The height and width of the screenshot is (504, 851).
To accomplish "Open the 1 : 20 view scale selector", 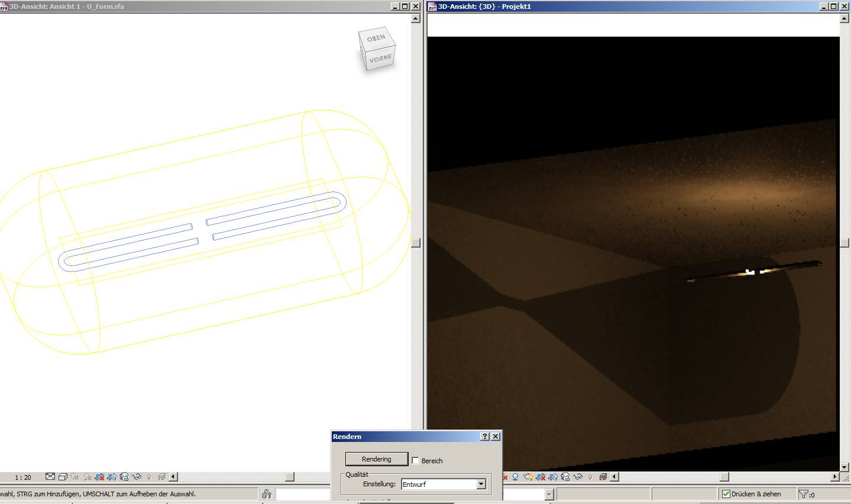I will 23,477.
